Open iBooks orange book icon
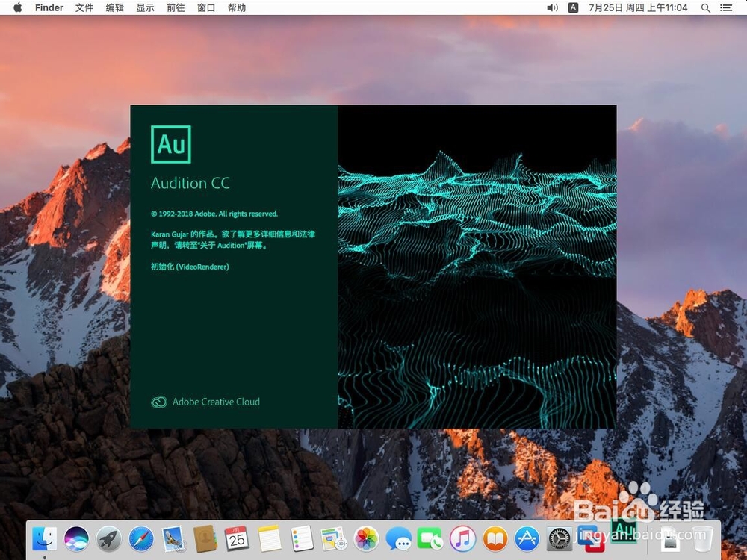The width and height of the screenshot is (747, 560). [x=495, y=539]
